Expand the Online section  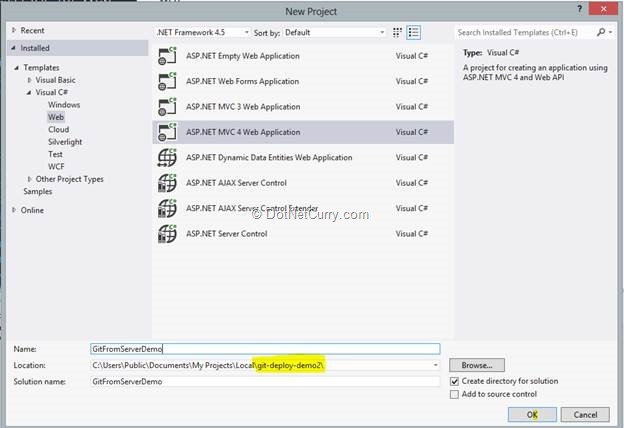tap(14, 210)
